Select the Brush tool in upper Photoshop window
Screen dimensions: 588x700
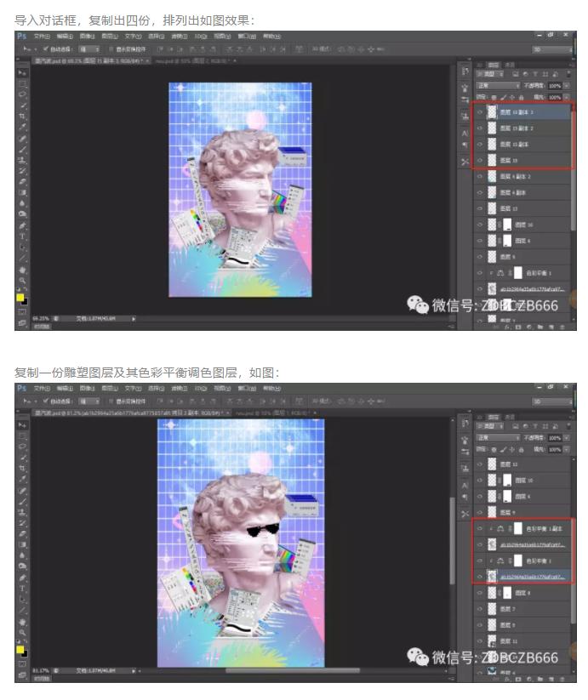tap(22, 149)
